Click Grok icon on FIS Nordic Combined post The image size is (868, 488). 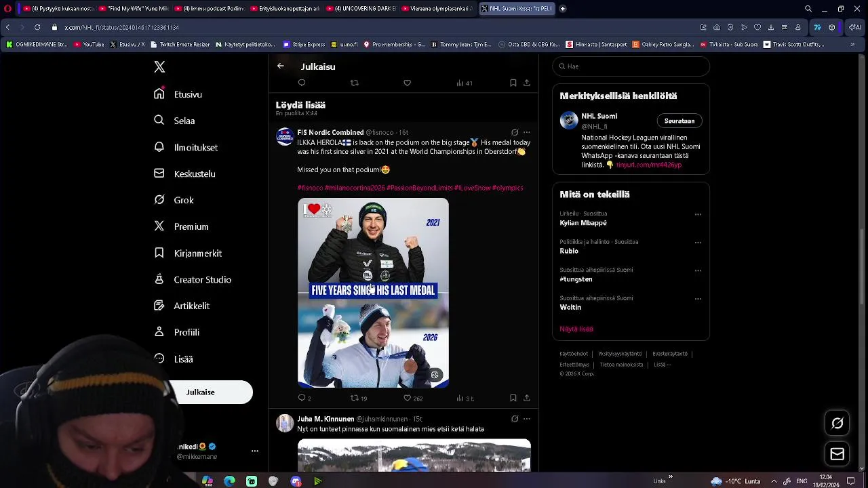515,133
